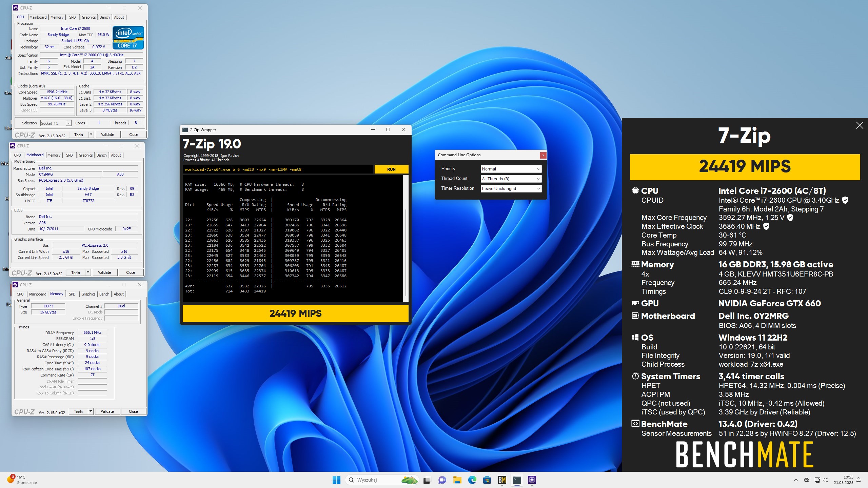Open the Chat app on taskbar

point(442,480)
